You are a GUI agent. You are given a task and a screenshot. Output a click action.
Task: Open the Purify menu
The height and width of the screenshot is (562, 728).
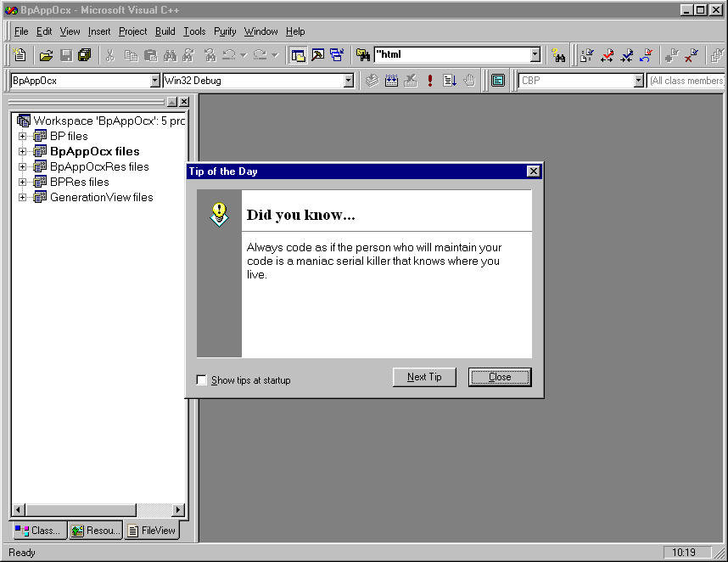coord(225,31)
